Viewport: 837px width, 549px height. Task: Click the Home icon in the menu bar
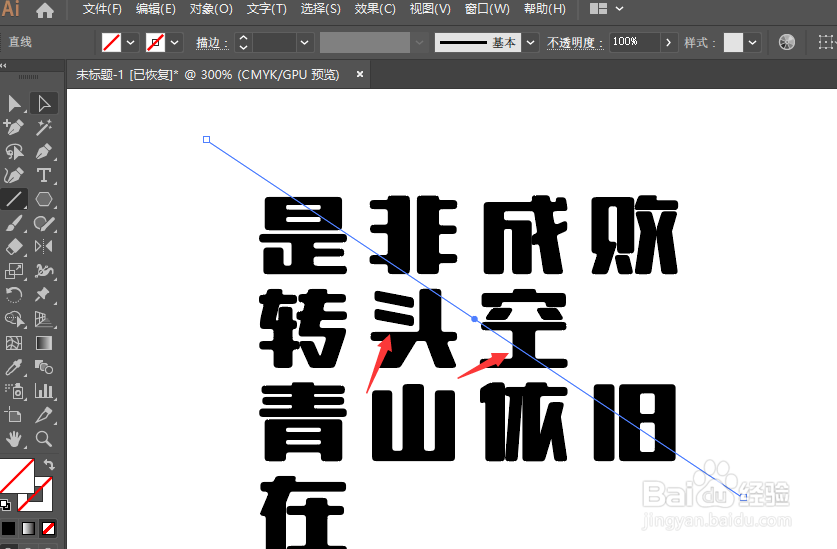pyautogui.click(x=45, y=10)
